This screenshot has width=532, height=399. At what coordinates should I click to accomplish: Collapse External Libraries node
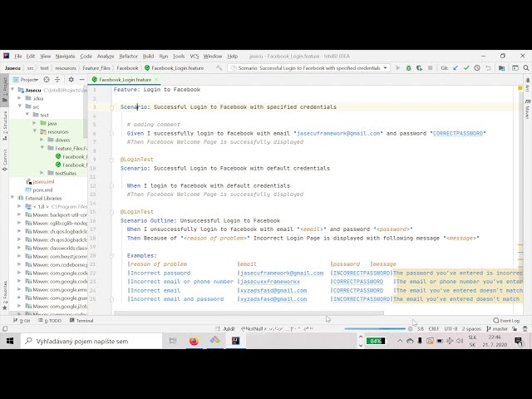13,198
